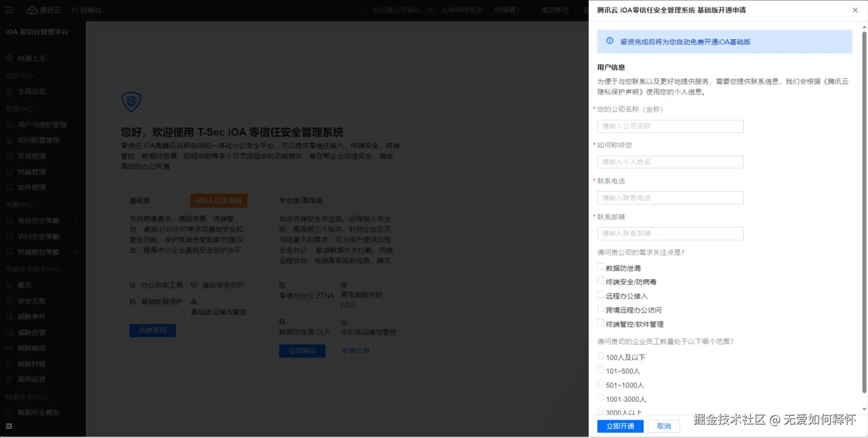The width and height of the screenshot is (868, 438).
Task: Focus the company name field 请输入公司名称
Action: pyautogui.click(x=670, y=126)
